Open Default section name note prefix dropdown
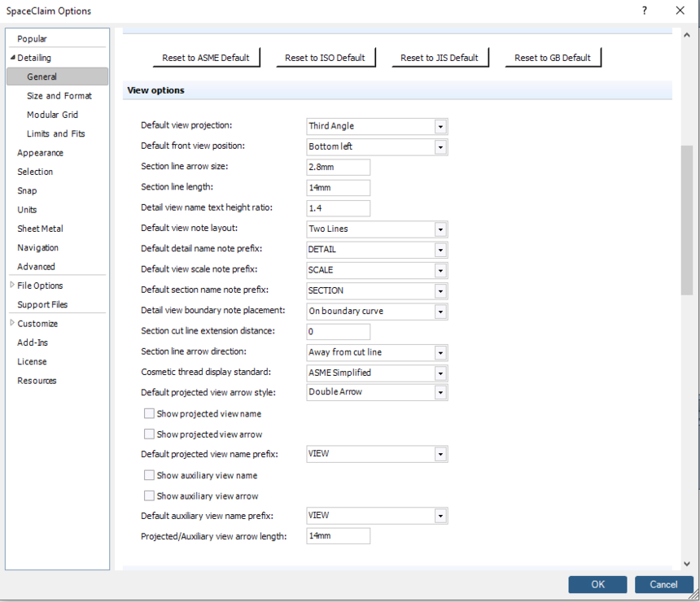The height and width of the screenshot is (602, 700). [440, 290]
